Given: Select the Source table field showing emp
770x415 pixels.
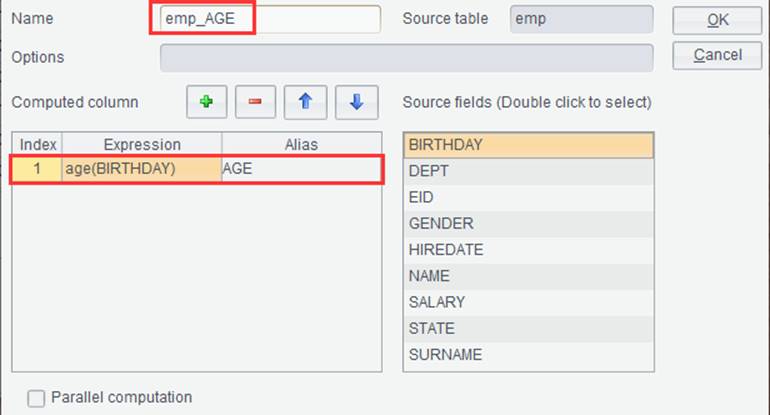Looking at the screenshot, I should click(x=581, y=19).
